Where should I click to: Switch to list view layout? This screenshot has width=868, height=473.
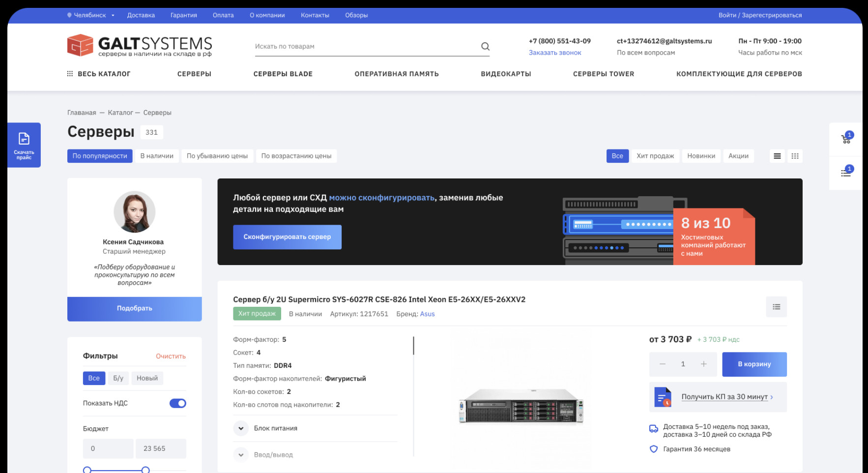click(x=777, y=156)
